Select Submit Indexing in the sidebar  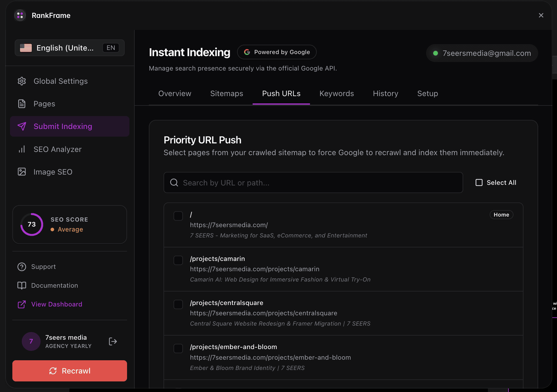pos(70,126)
